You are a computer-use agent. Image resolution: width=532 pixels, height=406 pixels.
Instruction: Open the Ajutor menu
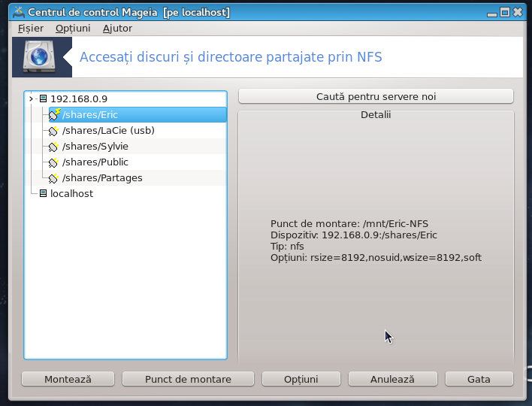(117, 28)
